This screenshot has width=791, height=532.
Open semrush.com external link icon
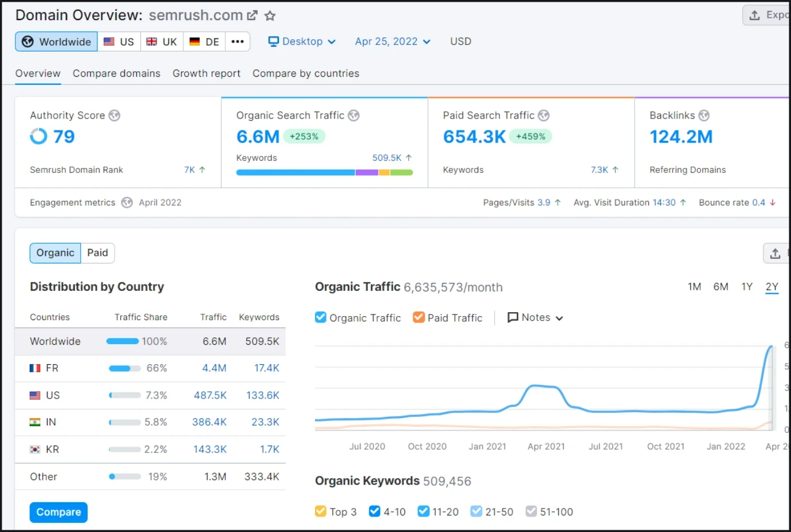252,15
